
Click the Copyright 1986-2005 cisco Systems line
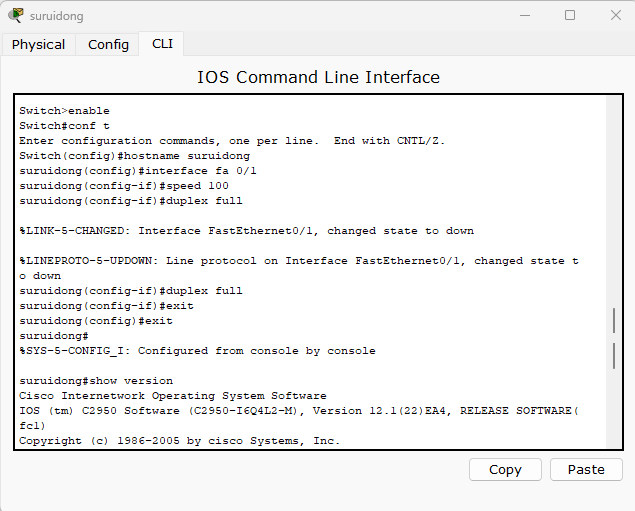click(x=179, y=441)
